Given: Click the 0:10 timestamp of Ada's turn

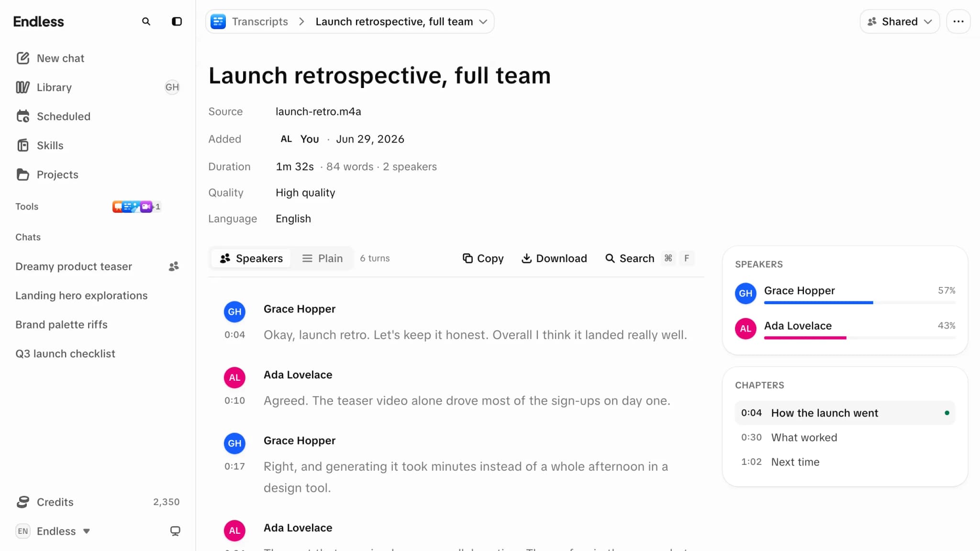Looking at the screenshot, I should point(234,401).
